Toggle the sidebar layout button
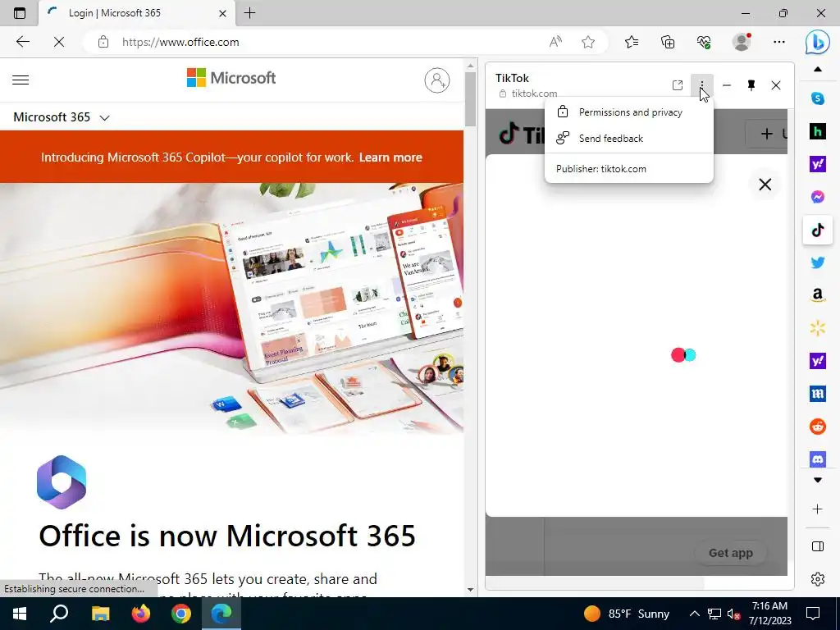 click(818, 546)
